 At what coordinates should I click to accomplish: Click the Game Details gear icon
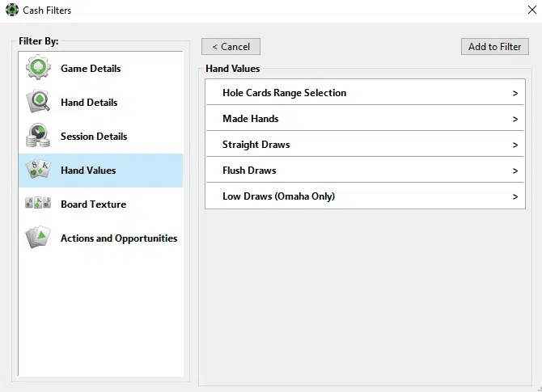coord(38,67)
